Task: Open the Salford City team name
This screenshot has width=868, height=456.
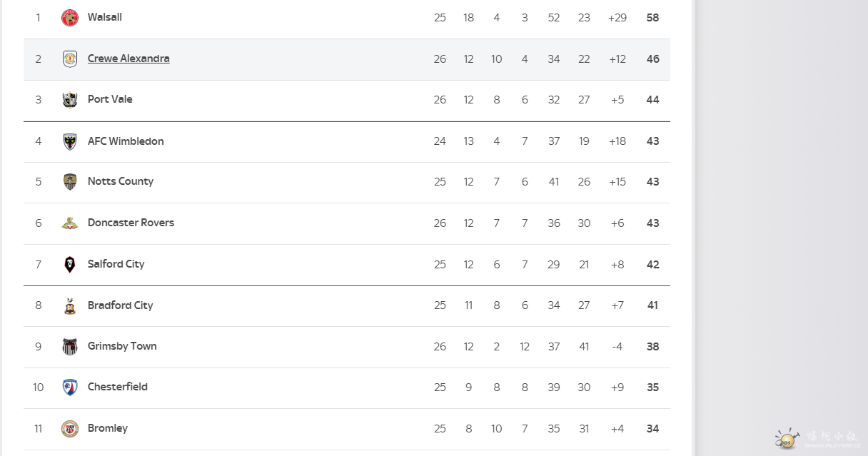Action: pos(116,264)
